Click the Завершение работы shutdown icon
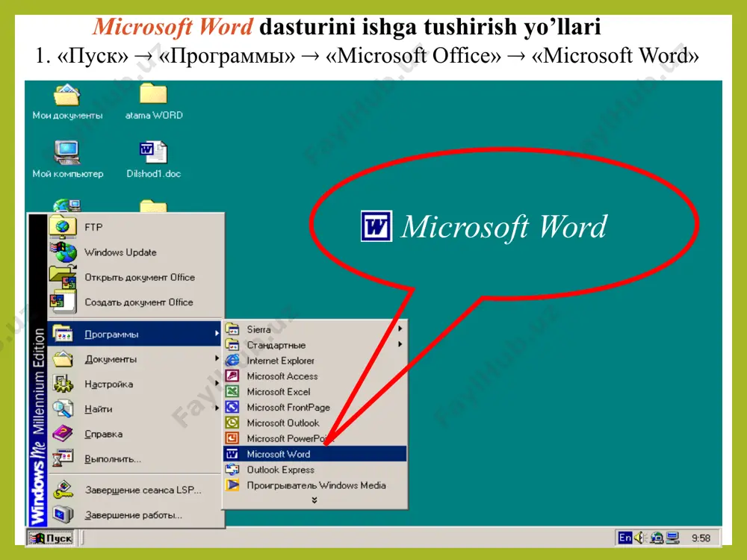 pos(63,514)
